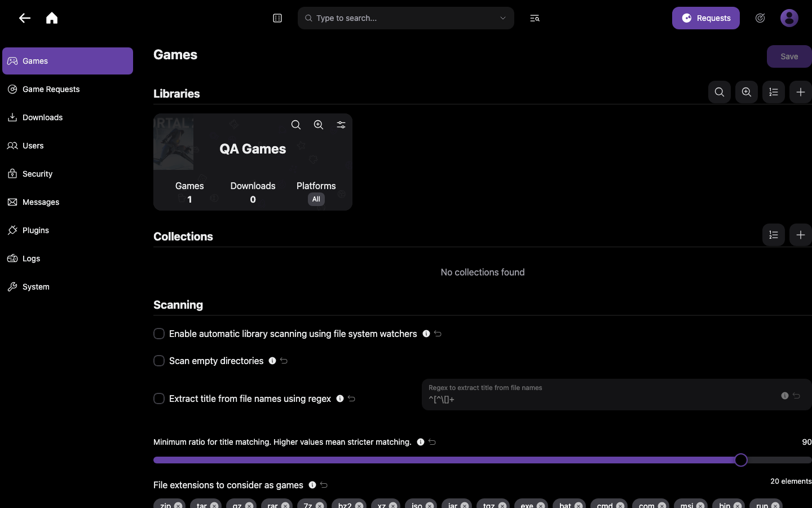The height and width of the screenshot is (508, 812).
Task: Expand the search bar dropdown chevron
Action: (503, 18)
